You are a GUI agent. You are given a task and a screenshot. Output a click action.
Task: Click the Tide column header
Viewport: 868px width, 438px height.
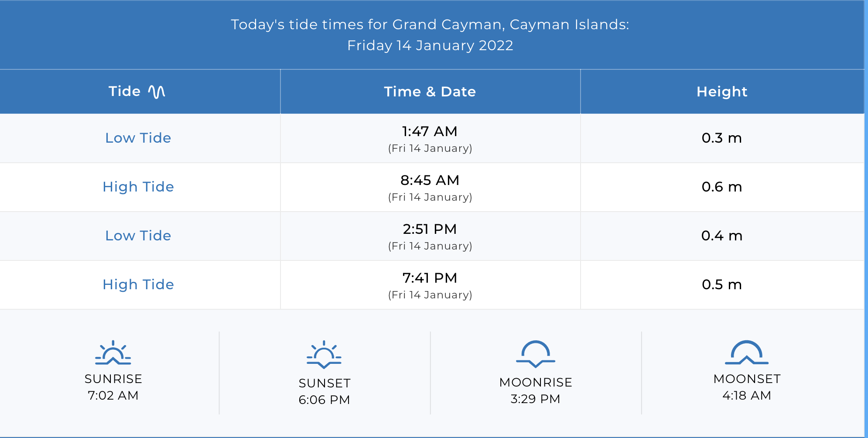[x=125, y=91]
